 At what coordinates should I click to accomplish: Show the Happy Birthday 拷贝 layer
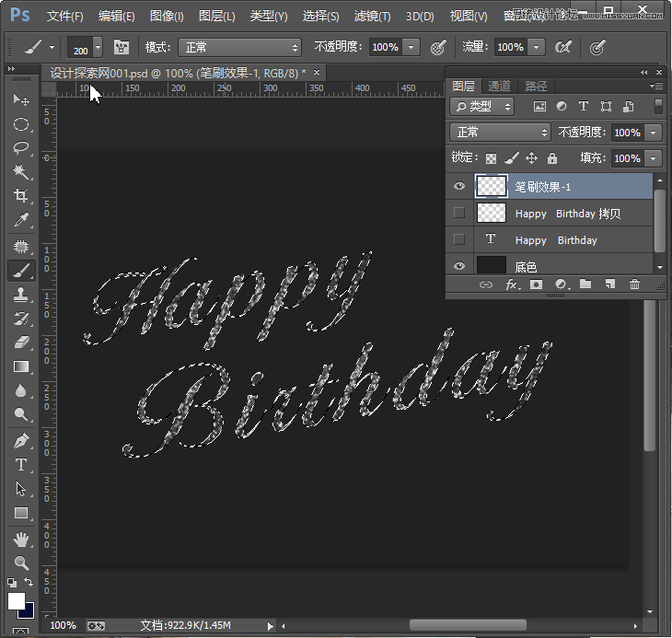coord(459,213)
